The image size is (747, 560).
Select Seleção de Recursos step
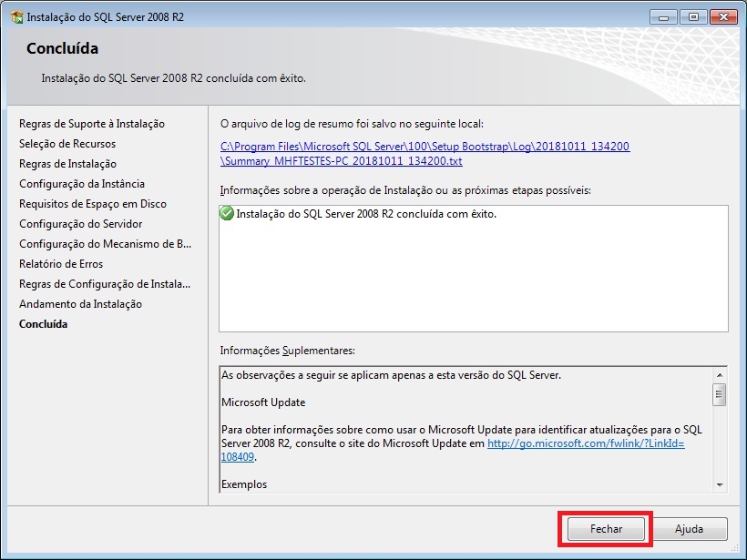(67, 144)
